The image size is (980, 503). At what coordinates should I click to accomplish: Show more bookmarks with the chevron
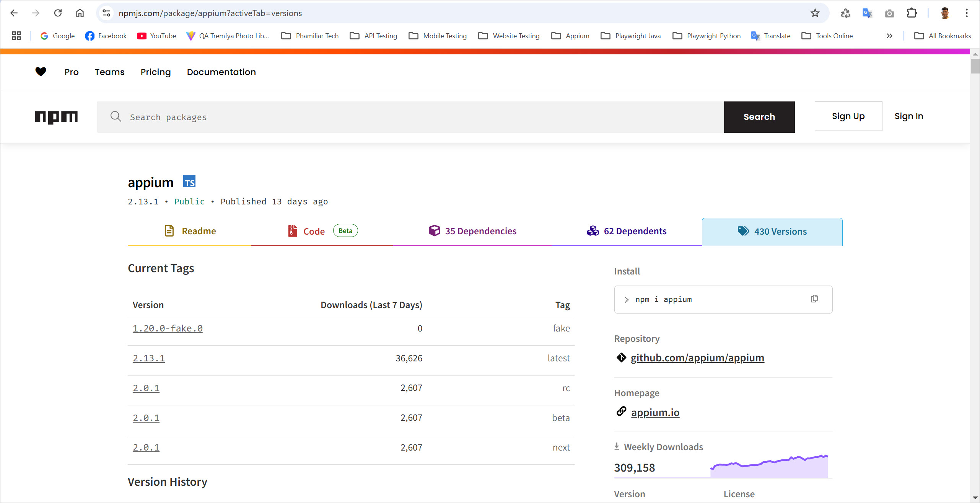[889, 36]
